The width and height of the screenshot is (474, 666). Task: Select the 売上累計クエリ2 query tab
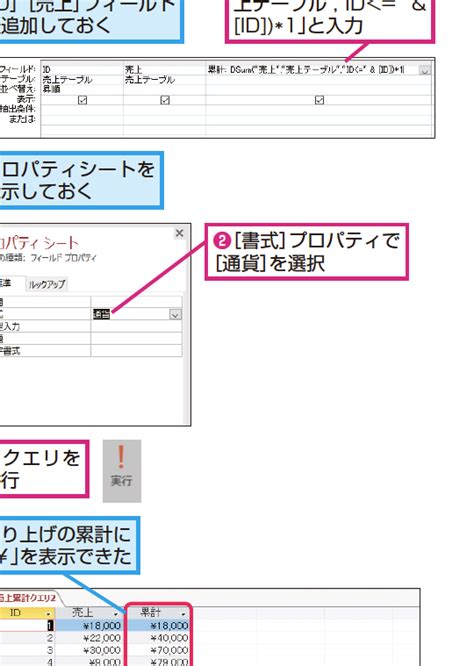click(27, 598)
